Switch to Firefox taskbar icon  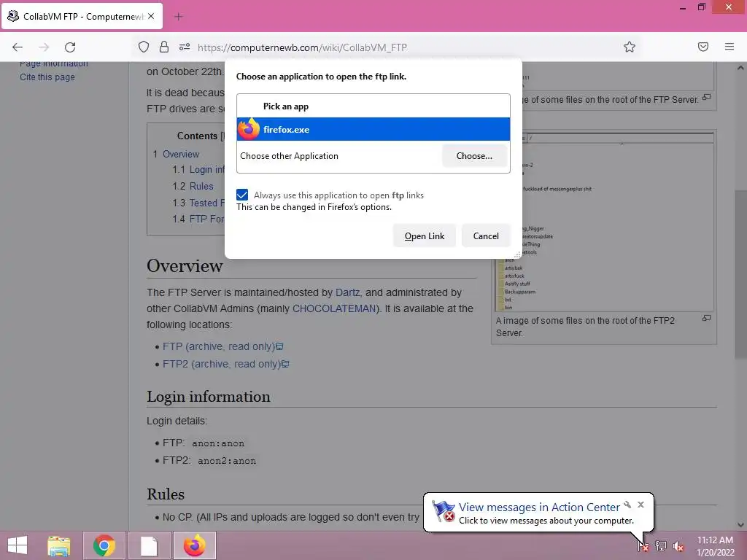click(x=194, y=545)
